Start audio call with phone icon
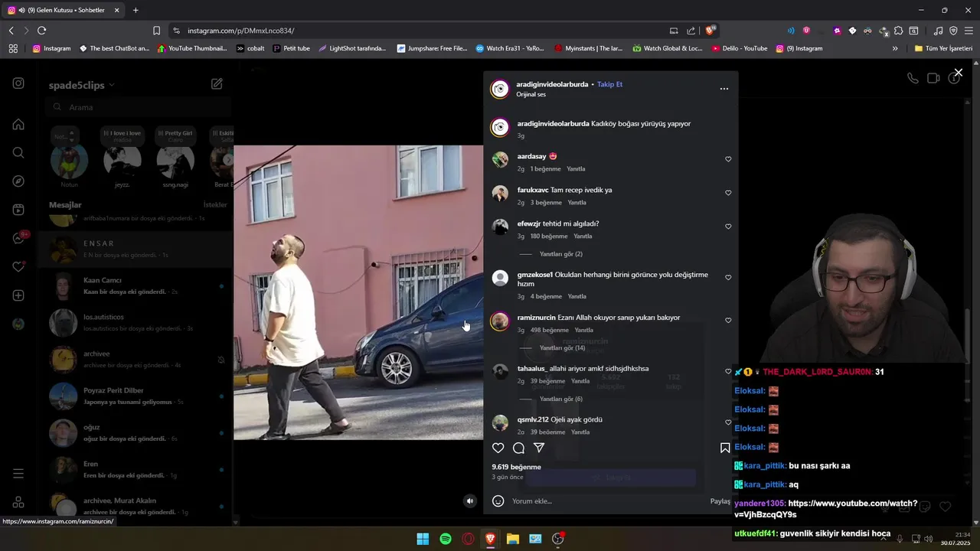The height and width of the screenshot is (551, 980). (x=913, y=78)
